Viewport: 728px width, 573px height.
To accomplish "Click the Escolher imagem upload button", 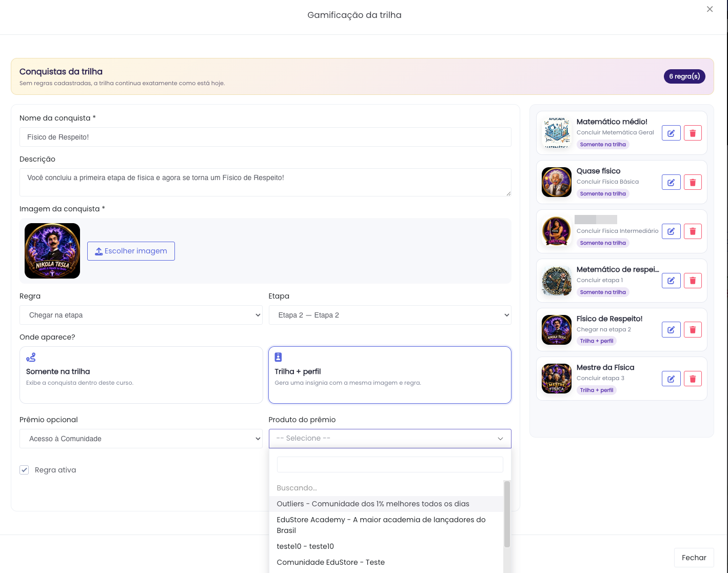I will (131, 251).
